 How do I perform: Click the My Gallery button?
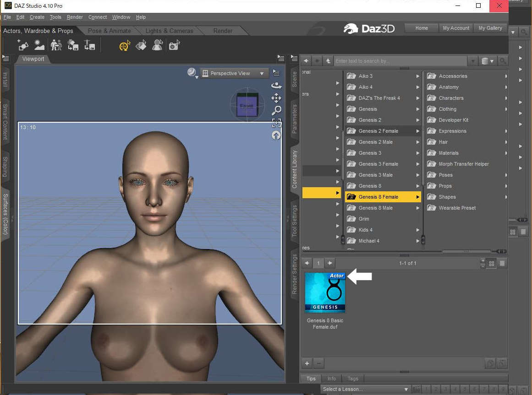tap(490, 28)
